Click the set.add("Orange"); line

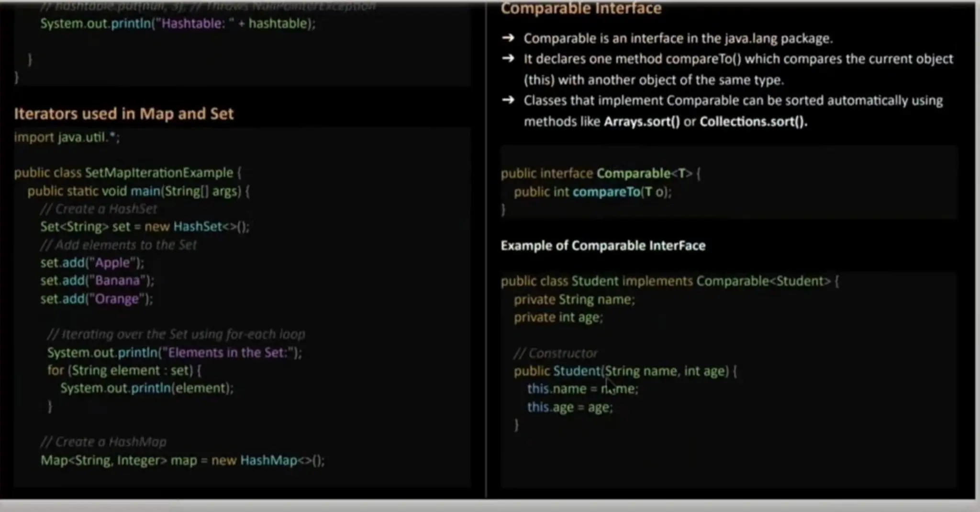point(97,299)
